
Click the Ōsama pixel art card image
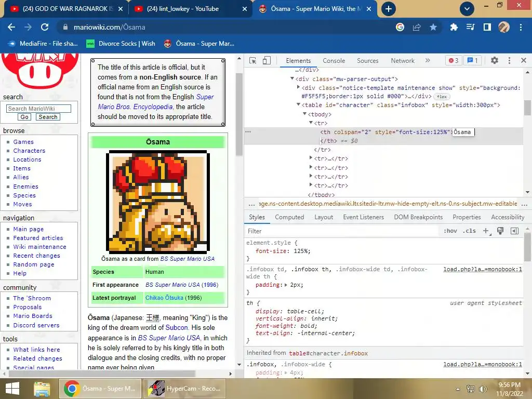158,202
